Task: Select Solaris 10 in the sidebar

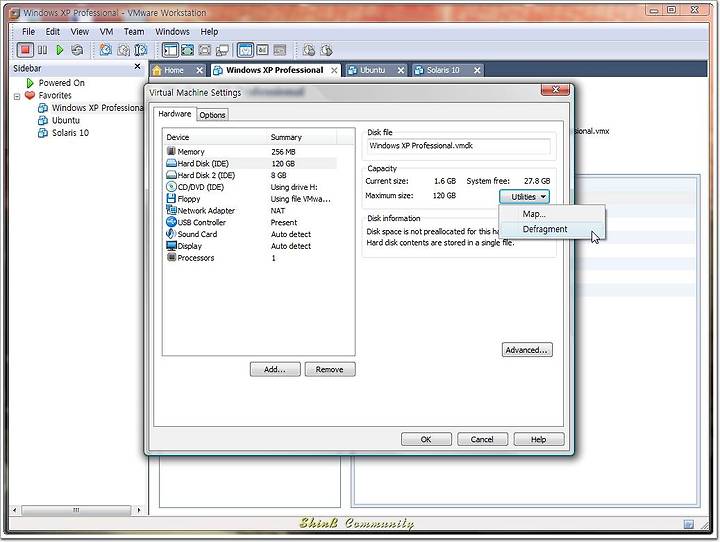Action: coord(64,133)
